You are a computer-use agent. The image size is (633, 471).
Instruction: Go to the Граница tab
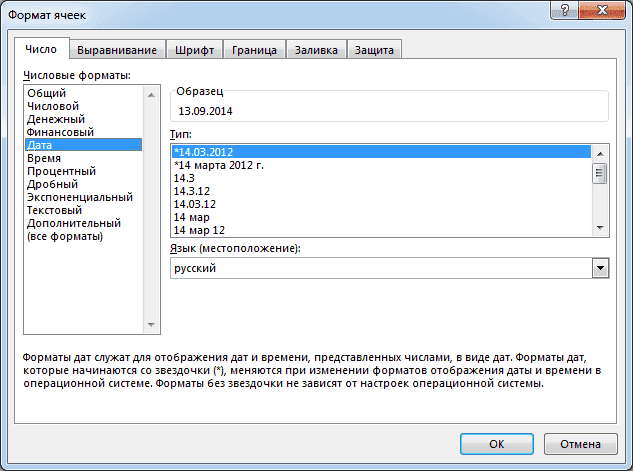[x=255, y=50]
